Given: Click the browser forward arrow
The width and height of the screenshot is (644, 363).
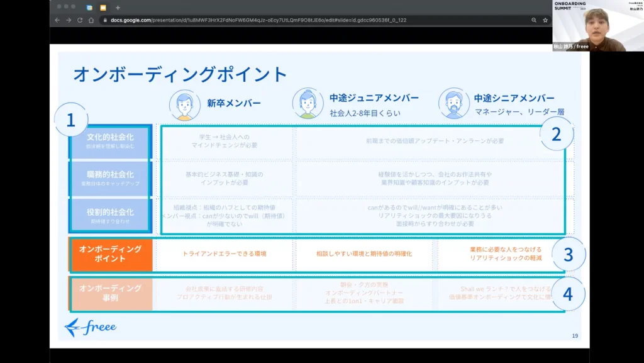Looking at the screenshot, I should click(x=69, y=20).
